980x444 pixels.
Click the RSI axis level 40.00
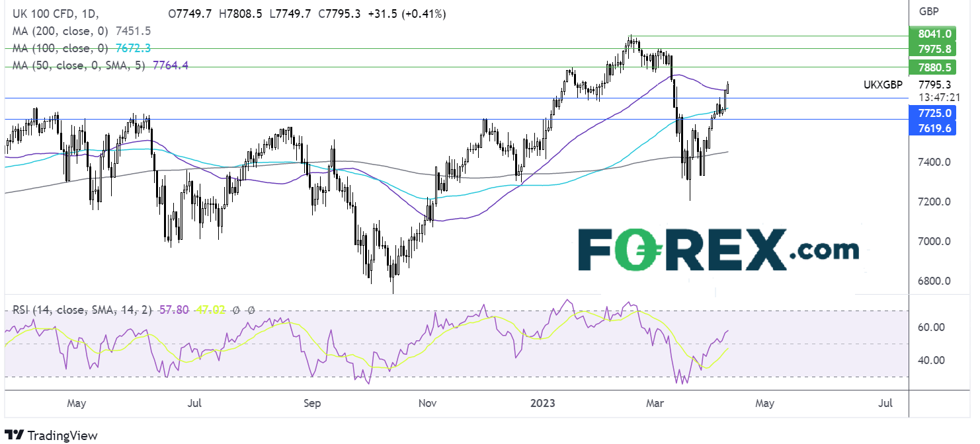click(x=932, y=360)
